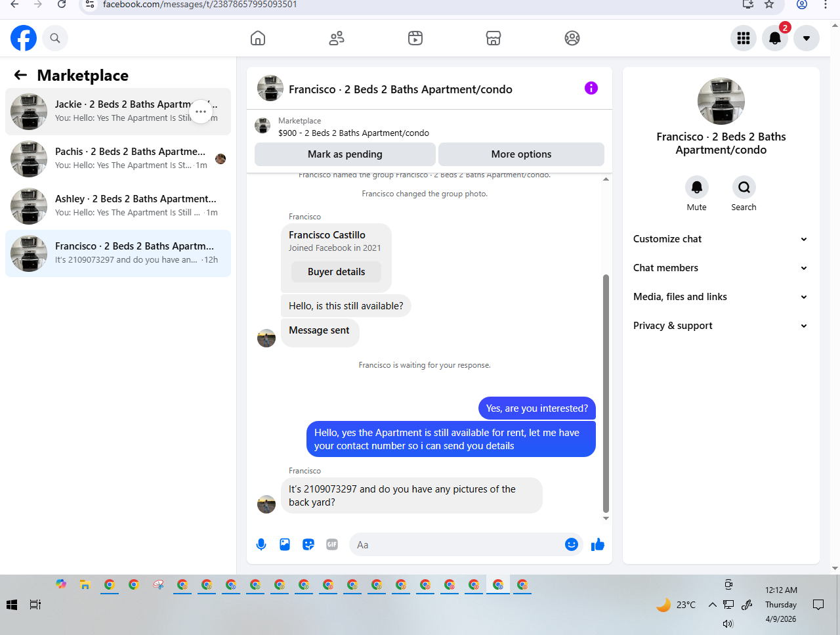Screen dimensions: 840x635
Task: Expand the Customize chat section
Action: click(721, 239)
